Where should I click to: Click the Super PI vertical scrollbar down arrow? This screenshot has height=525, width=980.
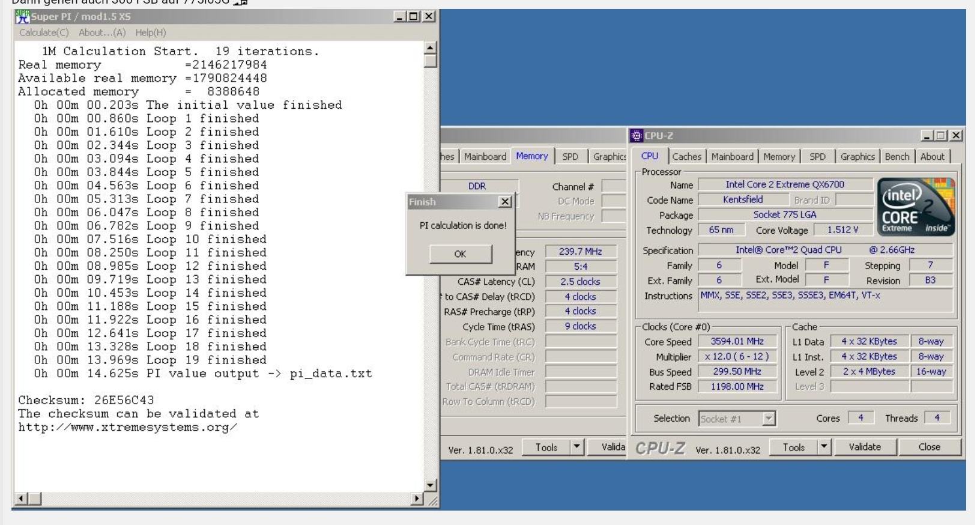coord(430,485)
